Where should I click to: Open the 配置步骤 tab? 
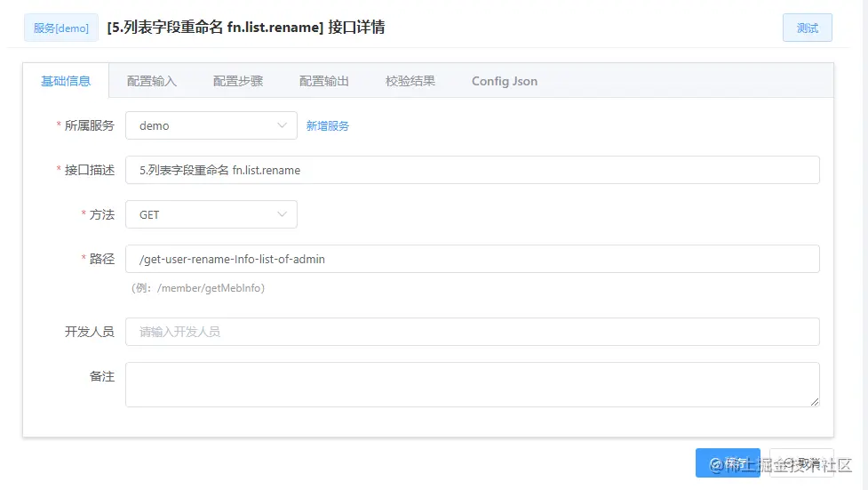click(x=238, y=81)
